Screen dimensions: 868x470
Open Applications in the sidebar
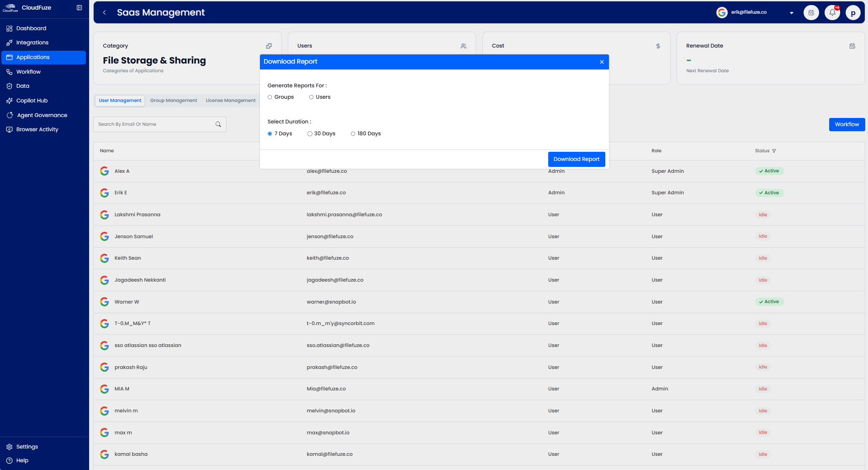pos(44,57)
